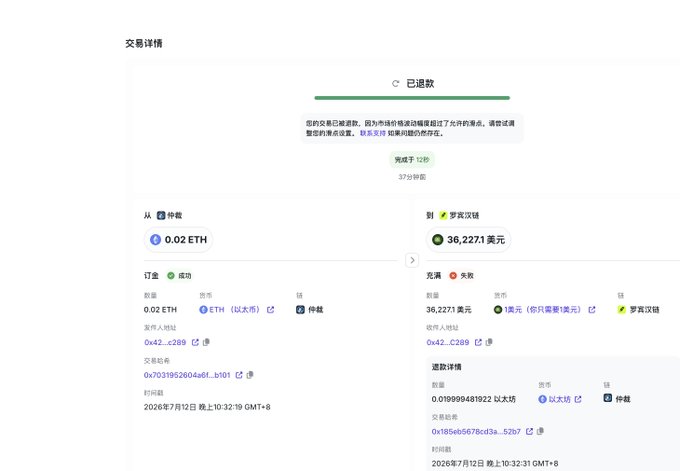Click the 仲裁 chain icon in the 从 header
The width and height of the screenshot is (680, 471).
[161, 215]
